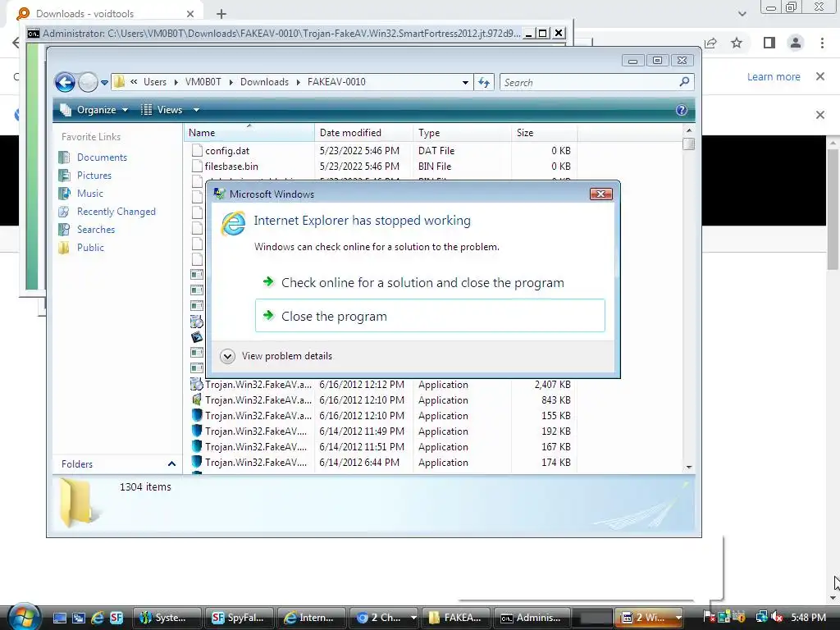
Task: Switch to Intern... taskbar button
Action: pyautogui.click(x=311, y=618)
